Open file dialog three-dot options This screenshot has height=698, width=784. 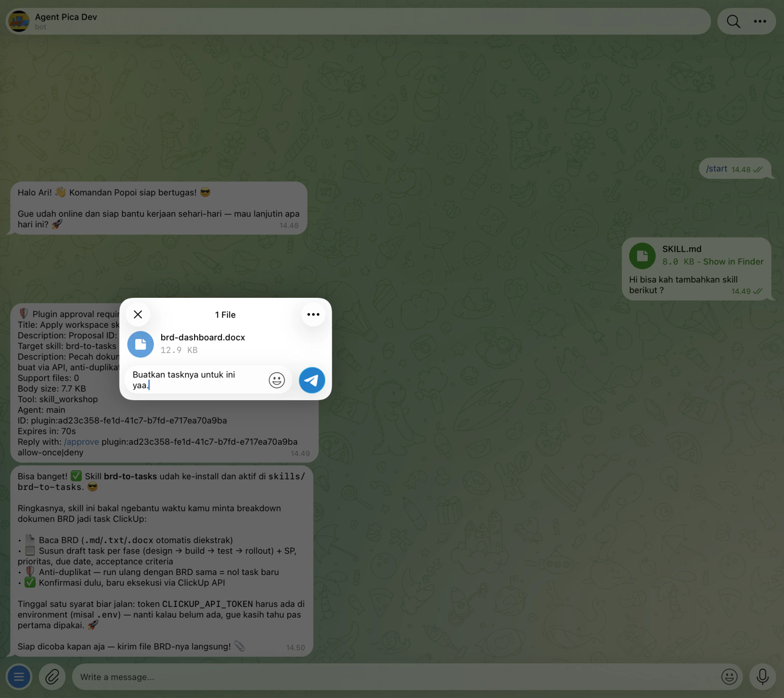tap(313, 314)
